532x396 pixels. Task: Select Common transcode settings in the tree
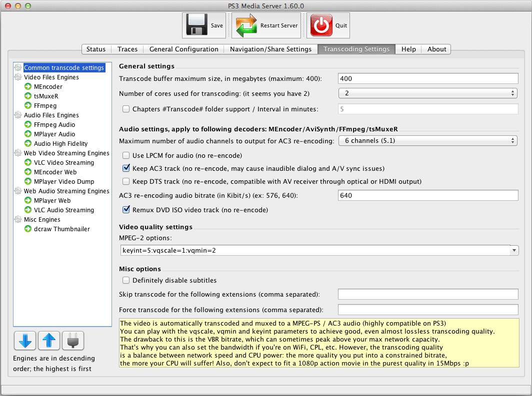64,67
